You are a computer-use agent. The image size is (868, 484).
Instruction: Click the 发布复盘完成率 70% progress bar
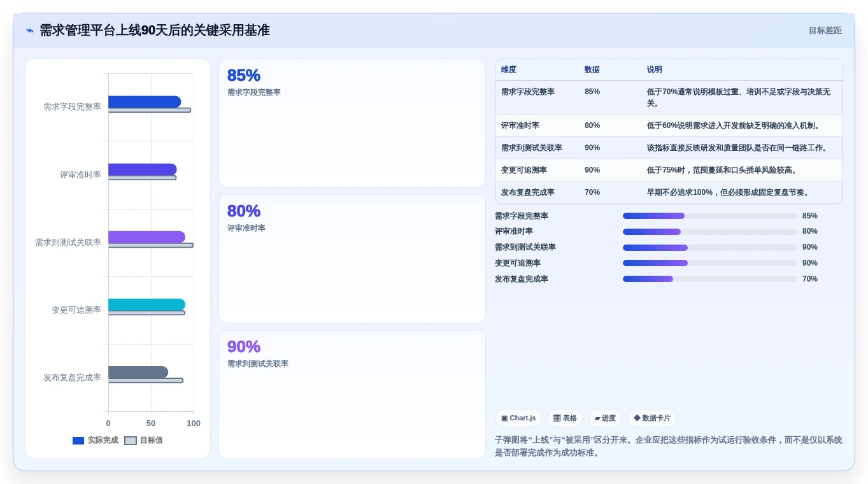pos(710,279)
